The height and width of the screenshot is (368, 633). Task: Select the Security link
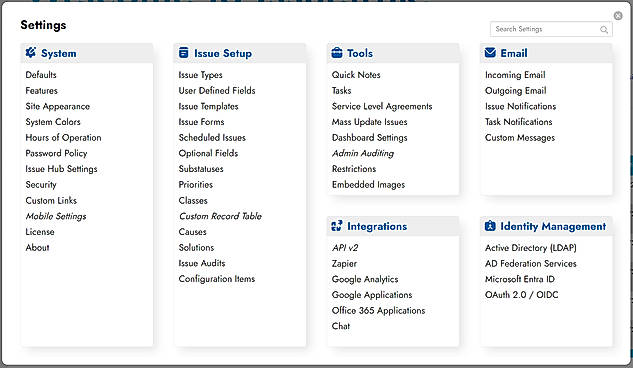click(x=41, y=185)
